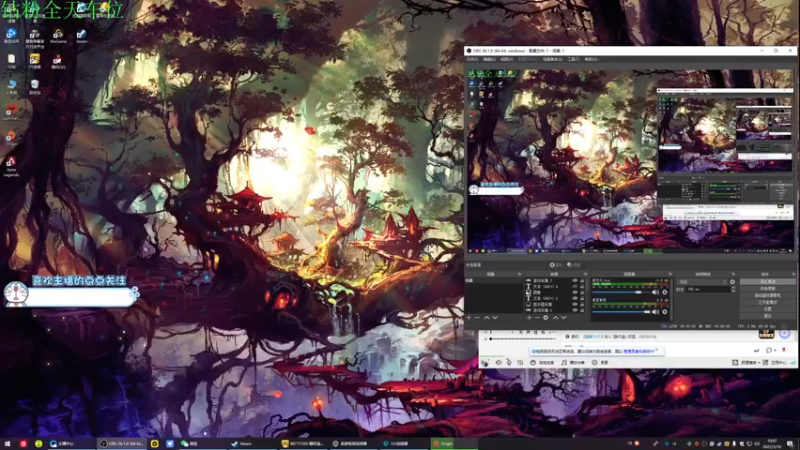This screenshot has width=800, height=450.
Task: Switch to OBS 26.1.0 taskbar button
Action: click(x=121, y=443)
